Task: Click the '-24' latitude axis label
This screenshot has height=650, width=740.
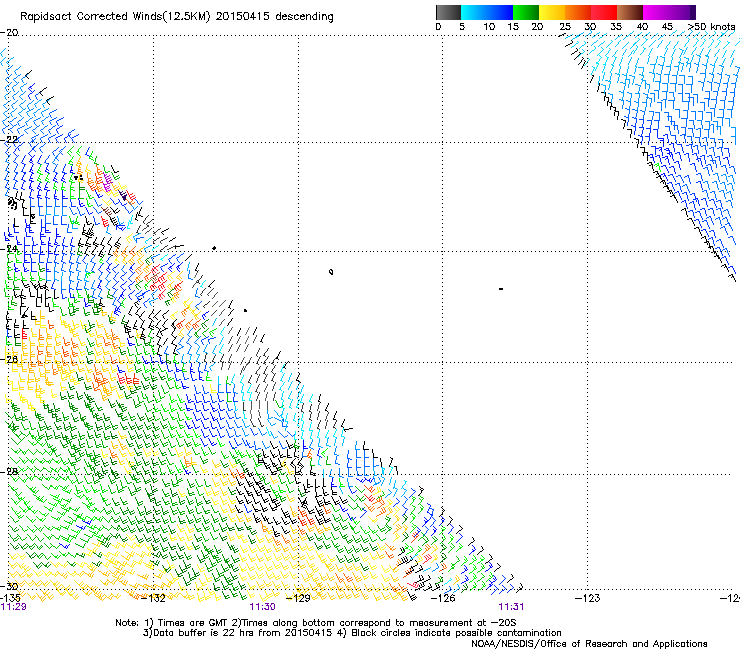Action: (9, 249)
